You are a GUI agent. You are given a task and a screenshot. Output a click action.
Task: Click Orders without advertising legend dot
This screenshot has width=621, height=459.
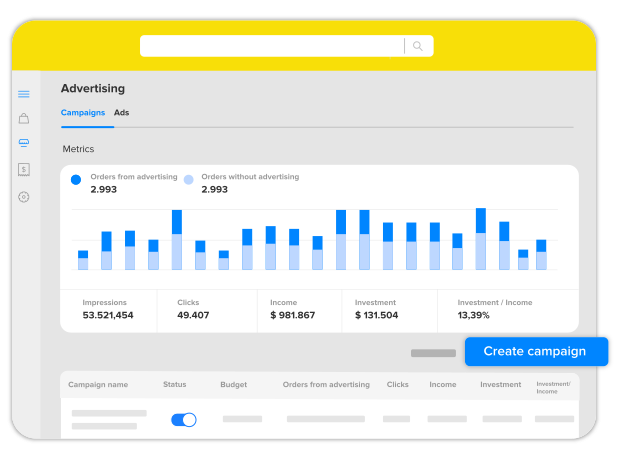(x=188, y=180)
